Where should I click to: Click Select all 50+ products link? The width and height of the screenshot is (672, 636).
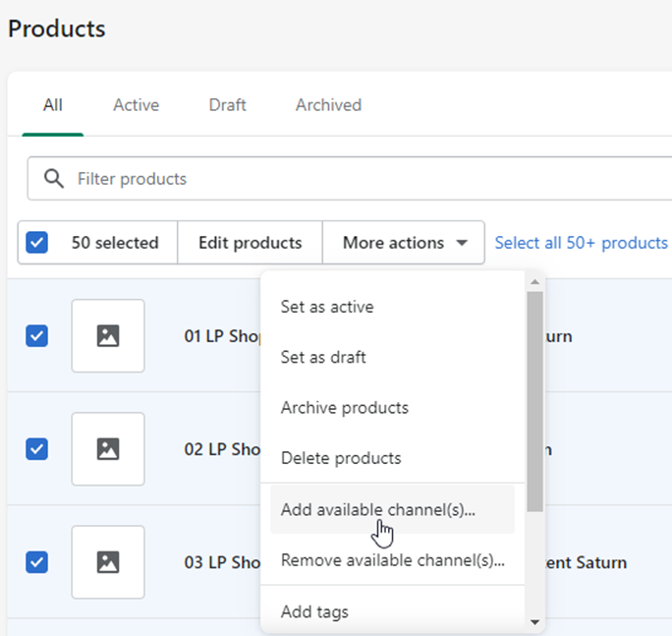coord(581,243)
